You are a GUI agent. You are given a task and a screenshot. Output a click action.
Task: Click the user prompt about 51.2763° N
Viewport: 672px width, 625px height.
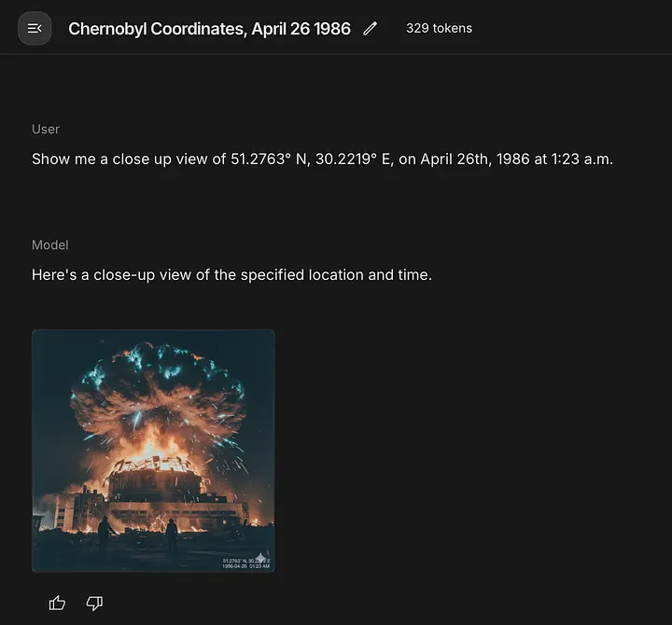coord(322,159)
